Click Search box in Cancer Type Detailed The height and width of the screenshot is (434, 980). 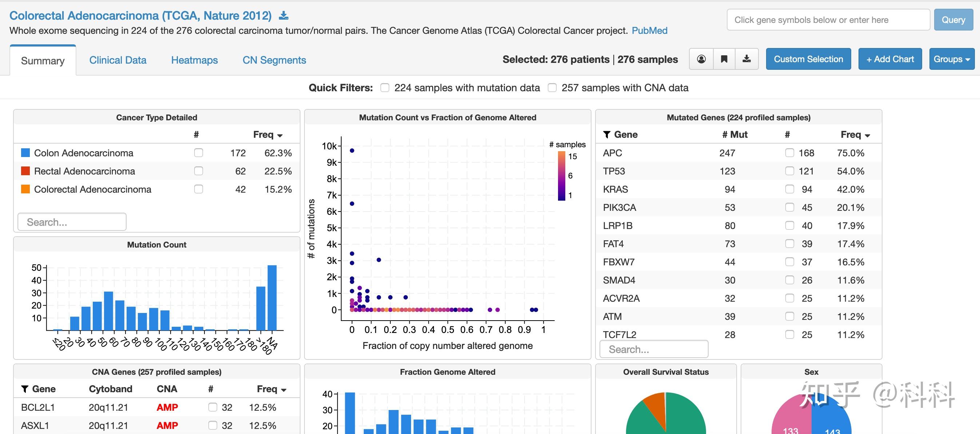[72, 222]
